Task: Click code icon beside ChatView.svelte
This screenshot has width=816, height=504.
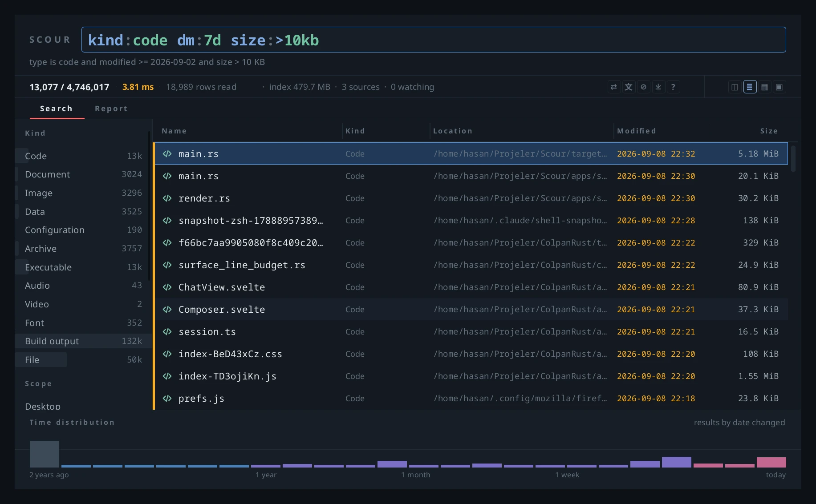Action: (x=167, y=287)
